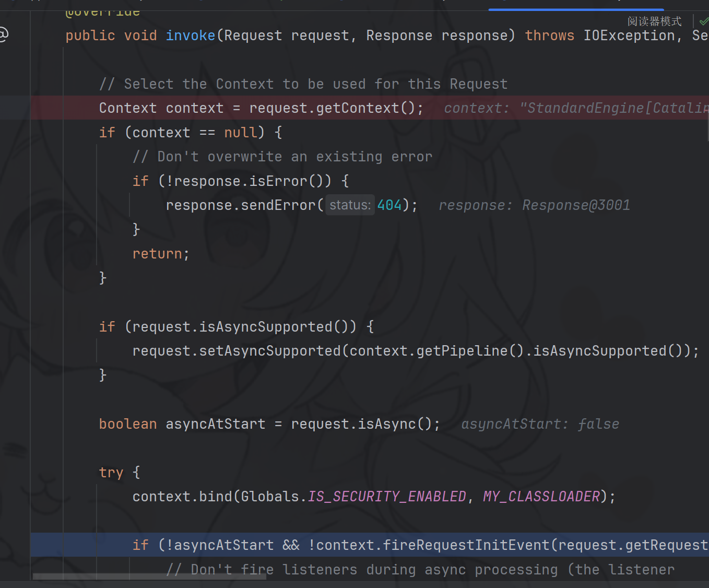709x588 pixels.
Task: Click fireRequestInitEvent on the execution line
Action: click(466, 545)
